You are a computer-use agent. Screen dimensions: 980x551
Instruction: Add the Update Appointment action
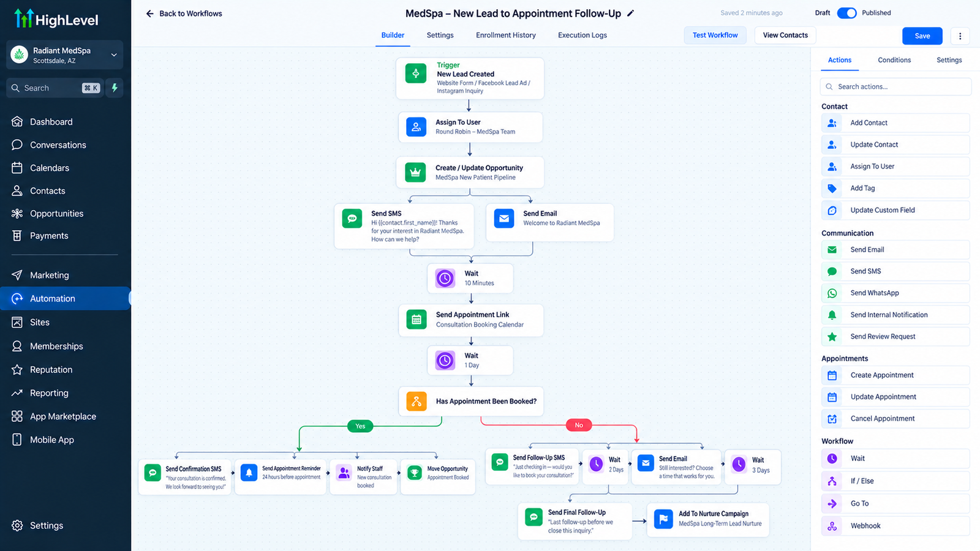(895, 397)
